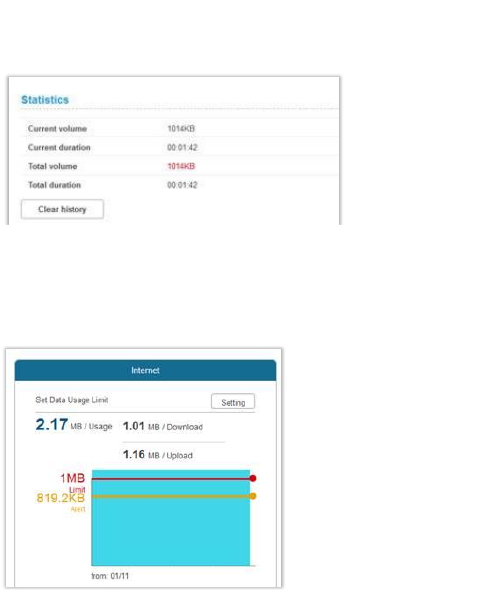Select the 1.01 MB Download figure
The height and width of the screenshot is (590, 493).
pyautogui.click(x=163, y=426)
